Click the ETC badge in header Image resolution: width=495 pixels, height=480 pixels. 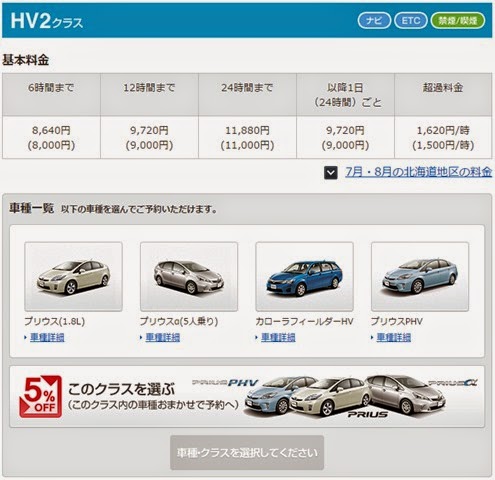[411, 21]
